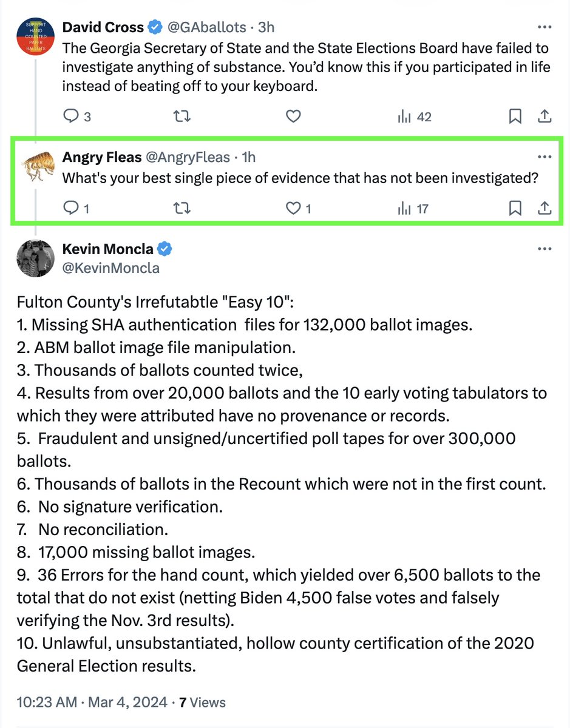Like the Angry Fleas tweet
Image resolution: width=570 pixels, height=728 pixels.
pyautogui.click(x=293, y=209)
